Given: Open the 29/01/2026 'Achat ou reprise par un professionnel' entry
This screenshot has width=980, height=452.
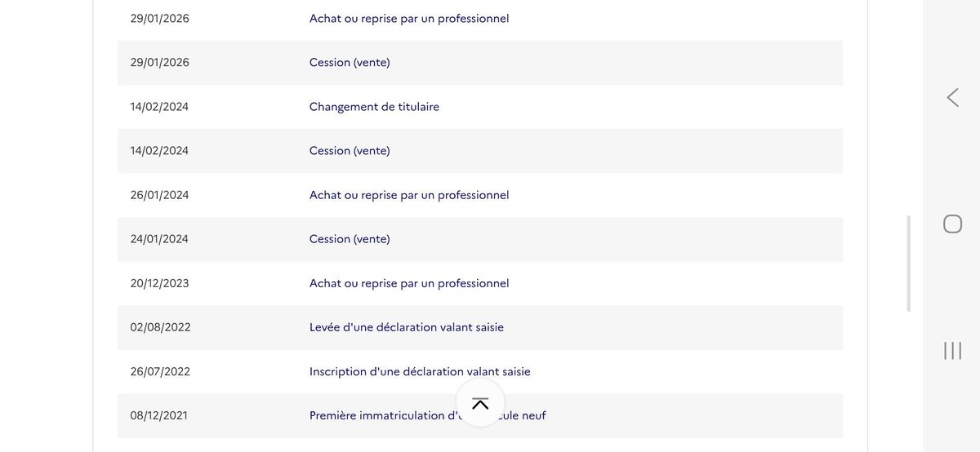Looking at the screenshot, I should tap(408, 18).
